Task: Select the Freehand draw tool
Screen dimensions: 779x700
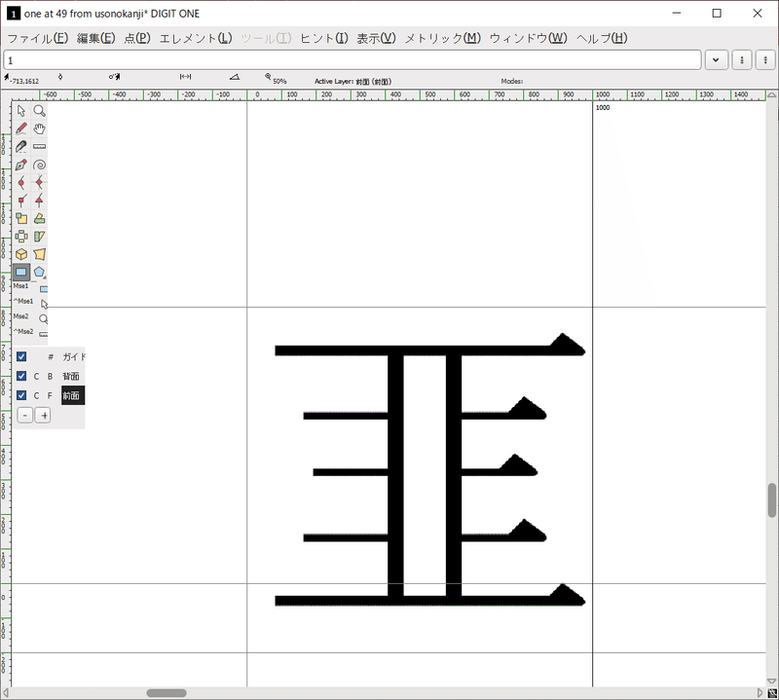Action: 20,129
